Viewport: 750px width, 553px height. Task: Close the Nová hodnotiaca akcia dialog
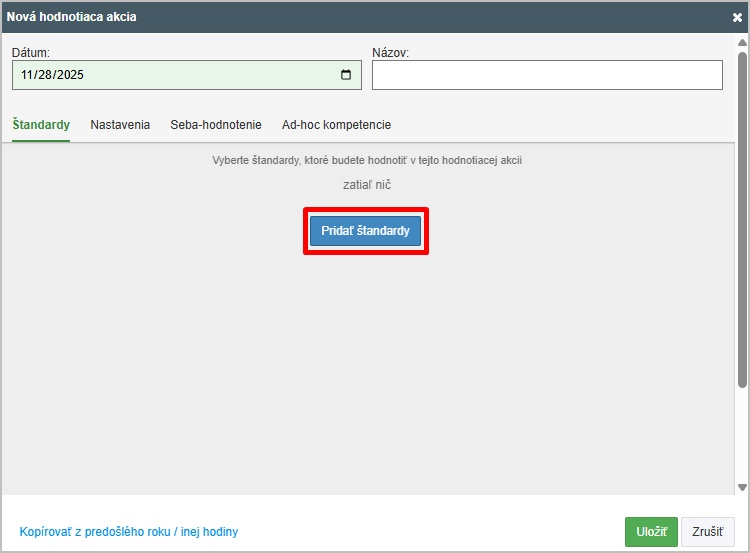[737, 17]
